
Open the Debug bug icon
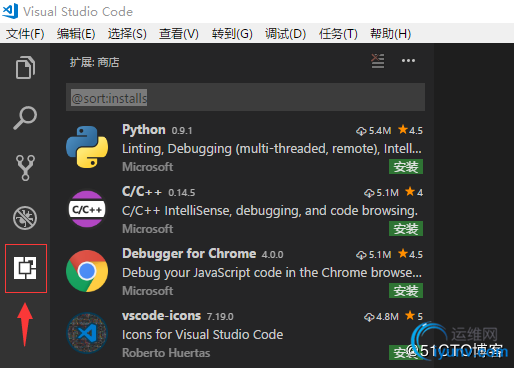pos(25,218)
